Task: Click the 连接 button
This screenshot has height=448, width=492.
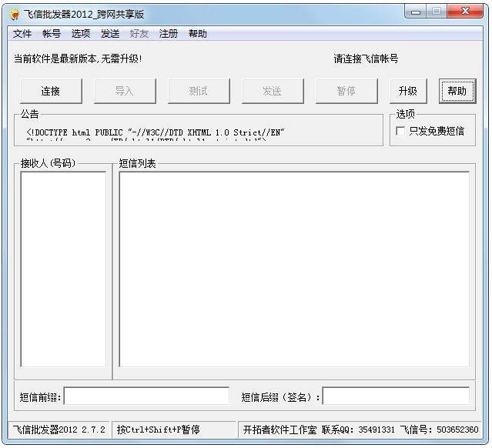Action: point(51,91)
